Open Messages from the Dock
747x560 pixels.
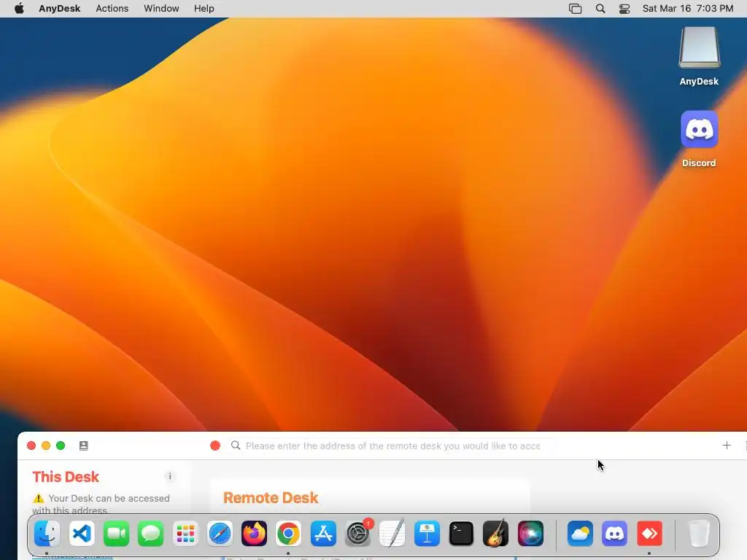(x=150, y=533)
